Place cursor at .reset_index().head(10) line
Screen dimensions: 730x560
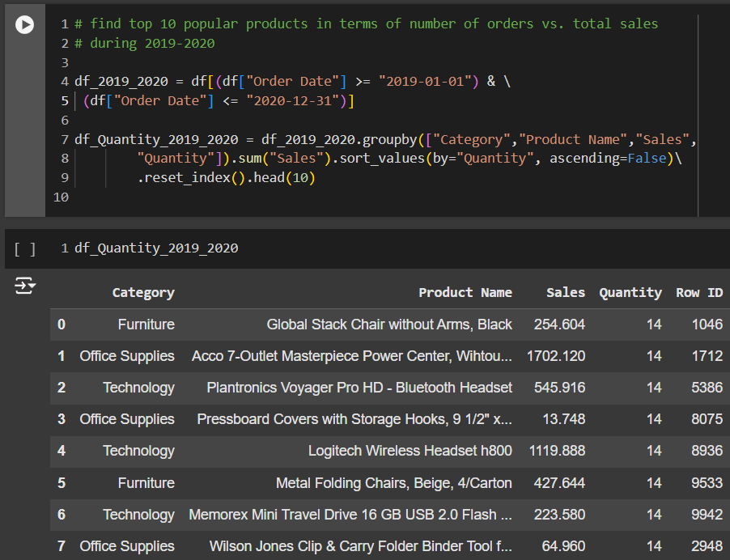226,178
